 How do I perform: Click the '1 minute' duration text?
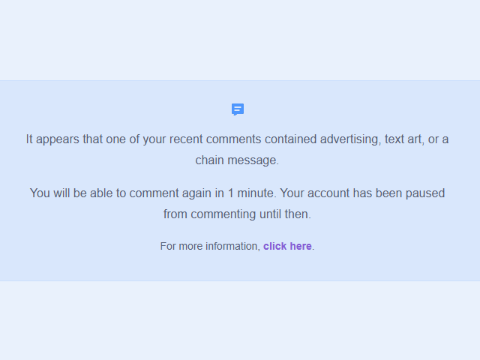point(252,193)
